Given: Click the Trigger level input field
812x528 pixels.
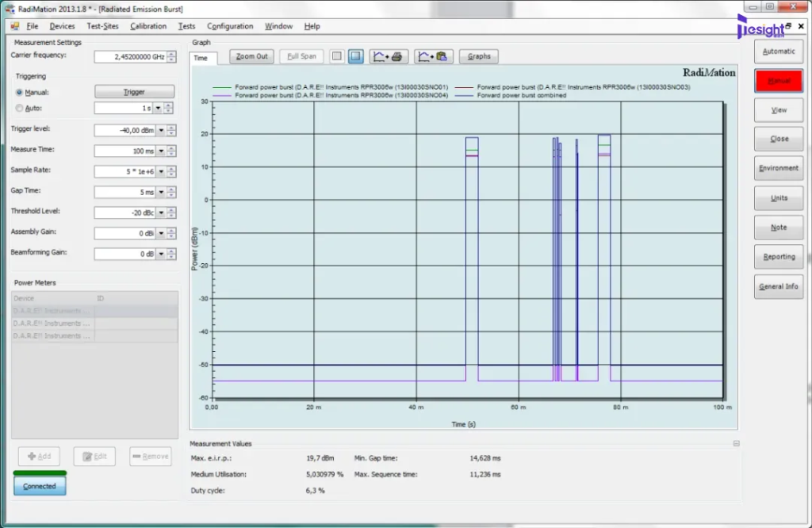Looking at the screenshot, I should [x=124, y=131].
